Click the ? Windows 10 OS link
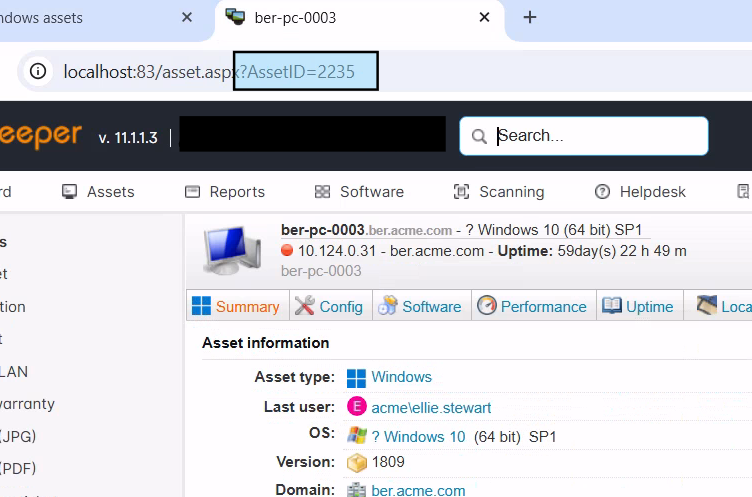This screenshot has width=752, height=497. coord(418,437)
